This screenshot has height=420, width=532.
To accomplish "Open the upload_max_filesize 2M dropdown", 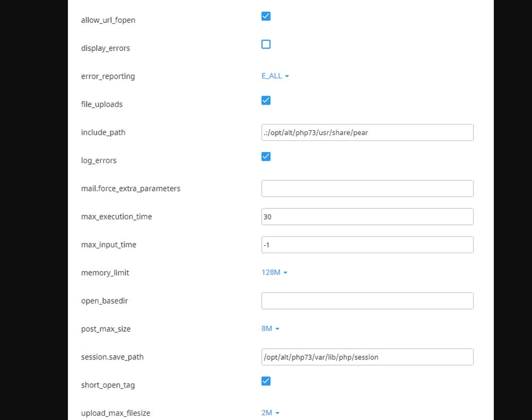I will pos(270,413).
